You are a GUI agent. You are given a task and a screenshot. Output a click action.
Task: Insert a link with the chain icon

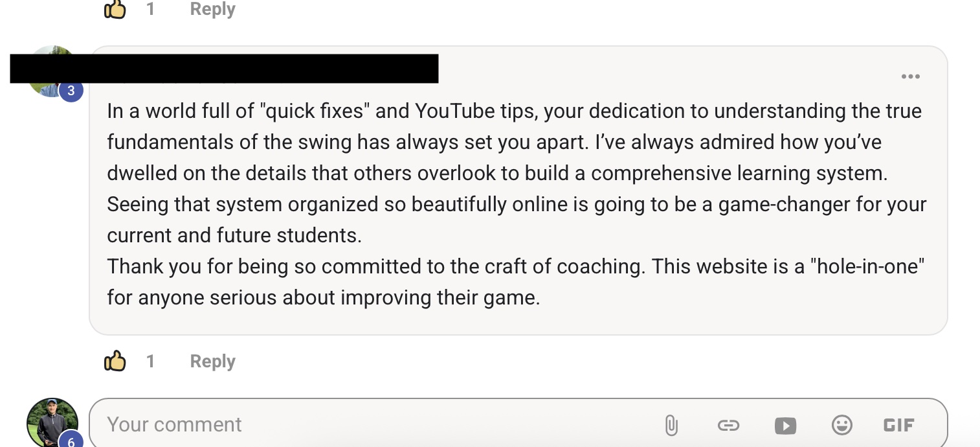728,425
